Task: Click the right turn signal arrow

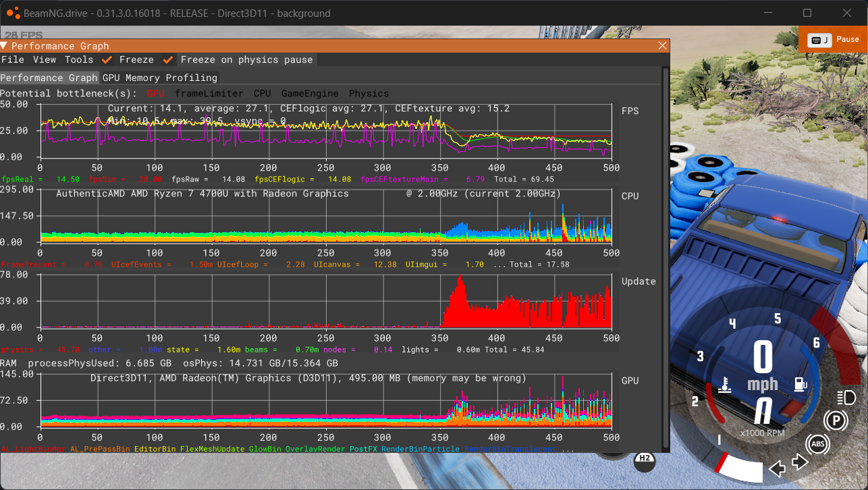Action: coord(801,462)
